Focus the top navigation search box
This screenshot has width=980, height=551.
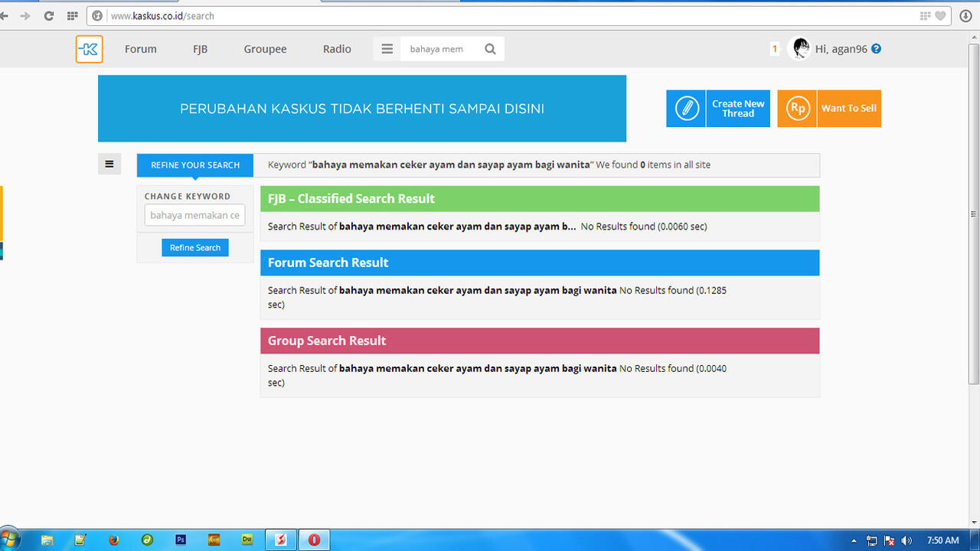[440, 49]
